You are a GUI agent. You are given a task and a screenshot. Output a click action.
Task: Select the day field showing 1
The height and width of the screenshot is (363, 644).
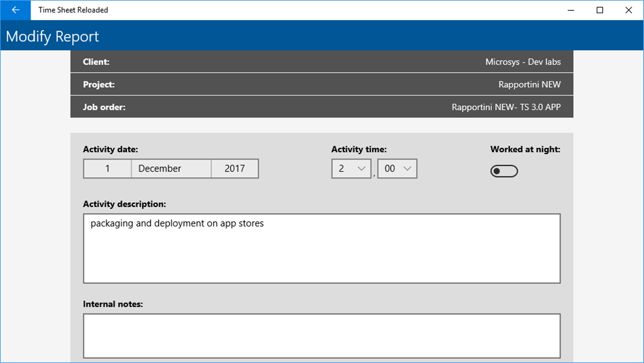(107, 168)
